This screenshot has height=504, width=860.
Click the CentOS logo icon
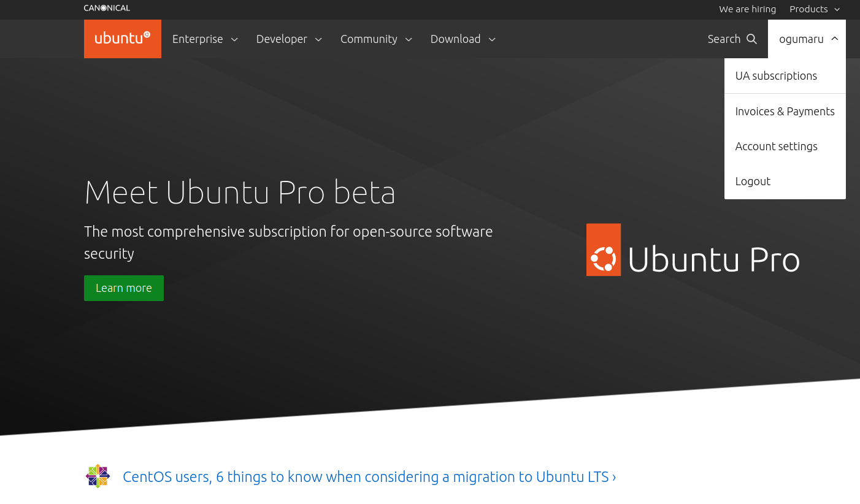98,476
